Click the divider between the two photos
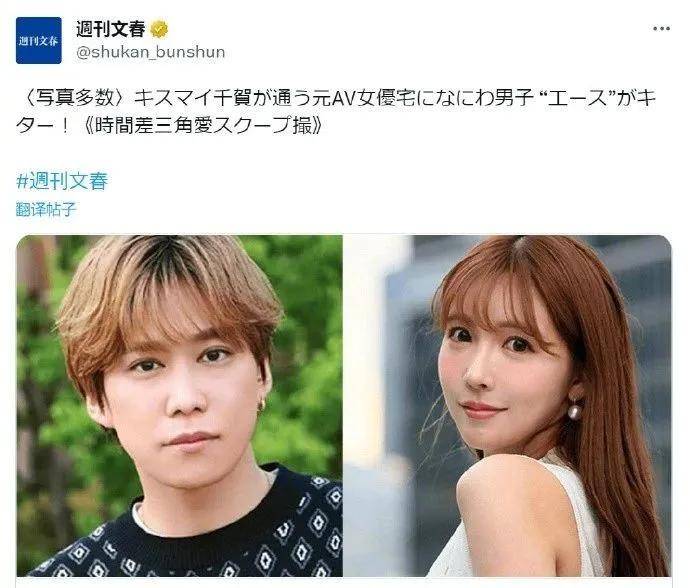Image resolution: width=690 pixels, height=588 pixels. (x=343, y=406)
